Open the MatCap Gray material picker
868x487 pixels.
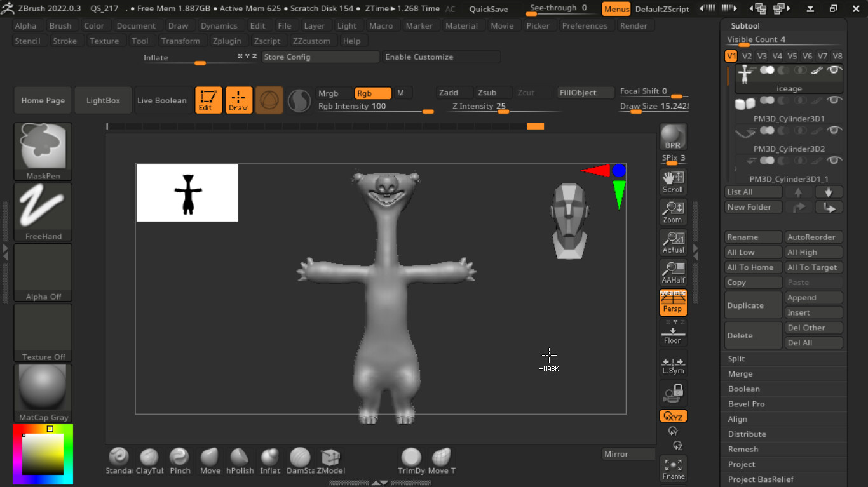click(x=43, y=387)
